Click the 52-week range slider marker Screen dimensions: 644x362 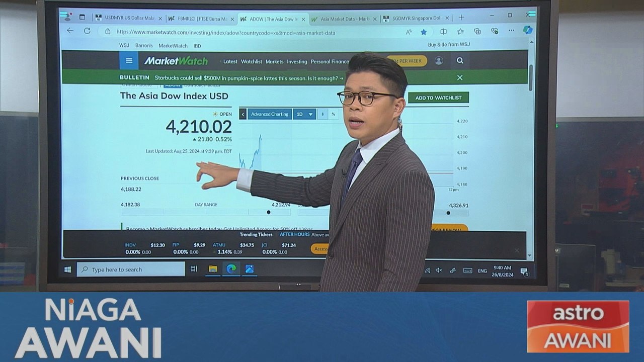pyautogui.click(x=448, y=213)
